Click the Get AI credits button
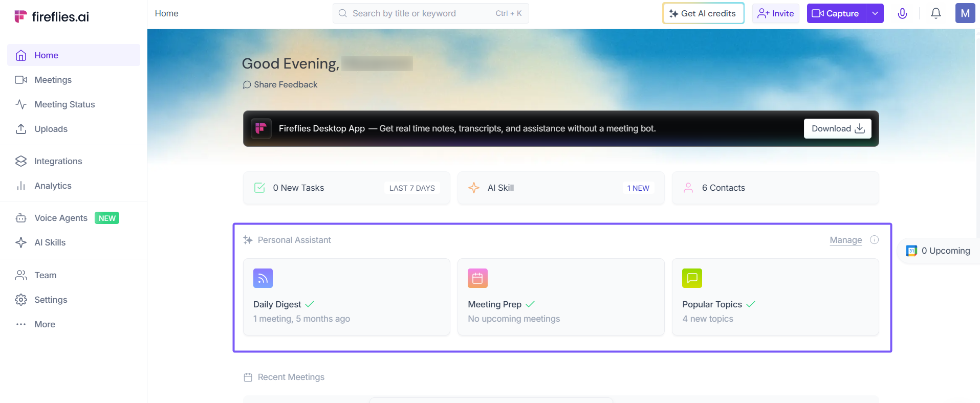The image size is (980, 403). point(703,13)
